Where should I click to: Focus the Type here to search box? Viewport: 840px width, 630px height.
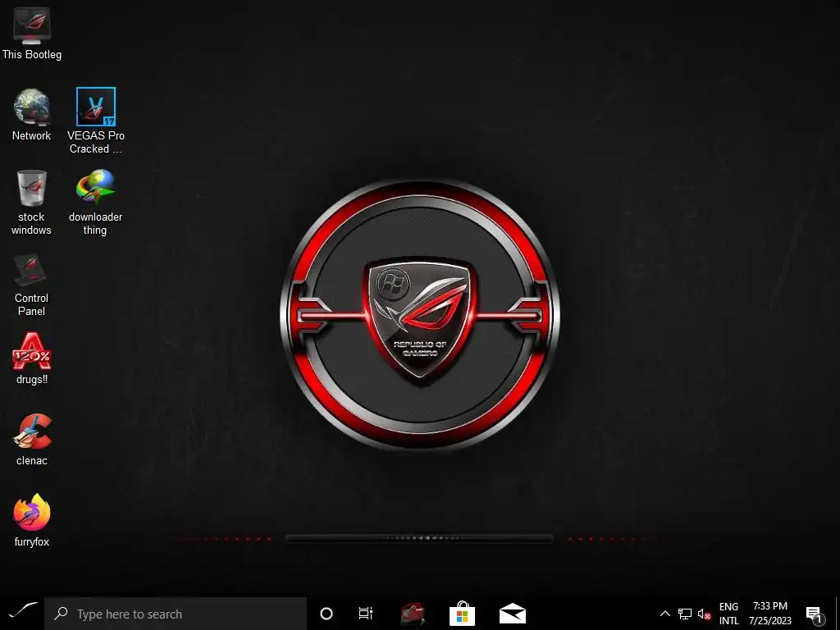[x=176, y=614]
